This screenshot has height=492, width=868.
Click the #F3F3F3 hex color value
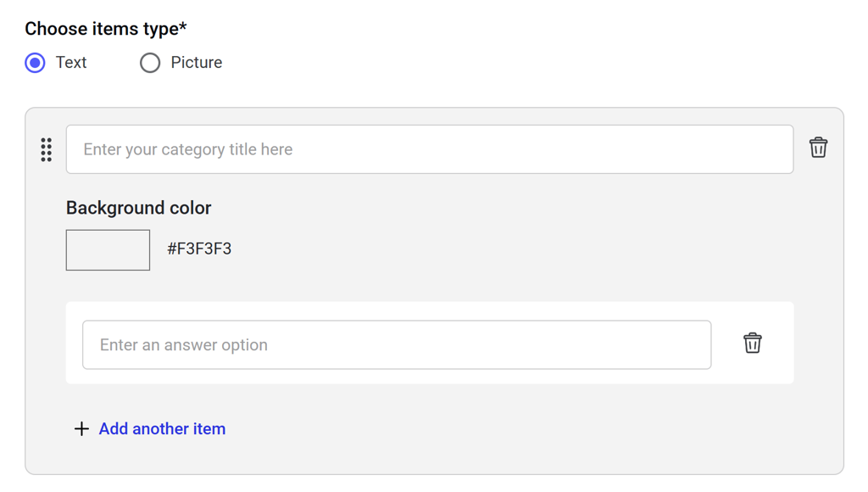click(x=199, y=249)
